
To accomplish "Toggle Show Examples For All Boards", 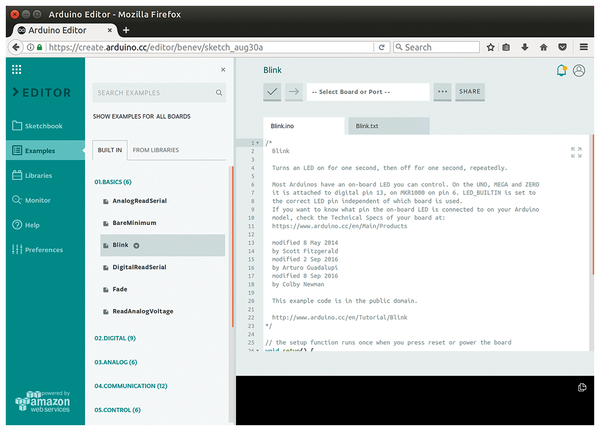I will [142, 116].
